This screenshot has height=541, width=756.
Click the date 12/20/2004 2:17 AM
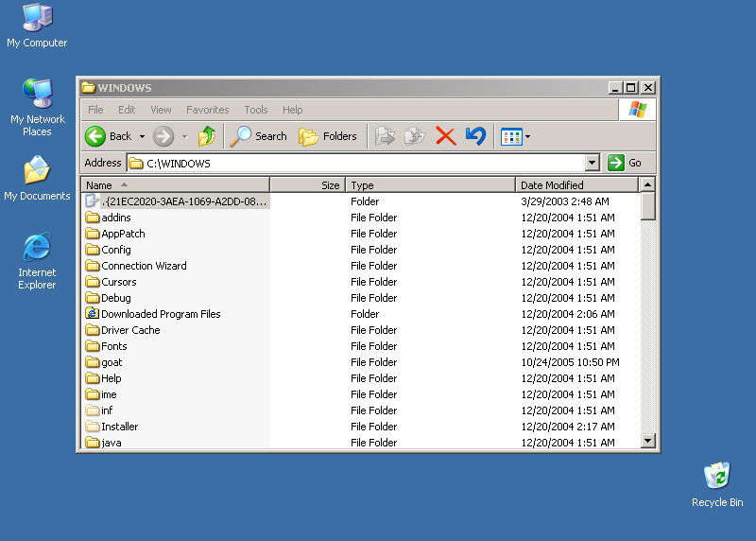click(568, 427)
